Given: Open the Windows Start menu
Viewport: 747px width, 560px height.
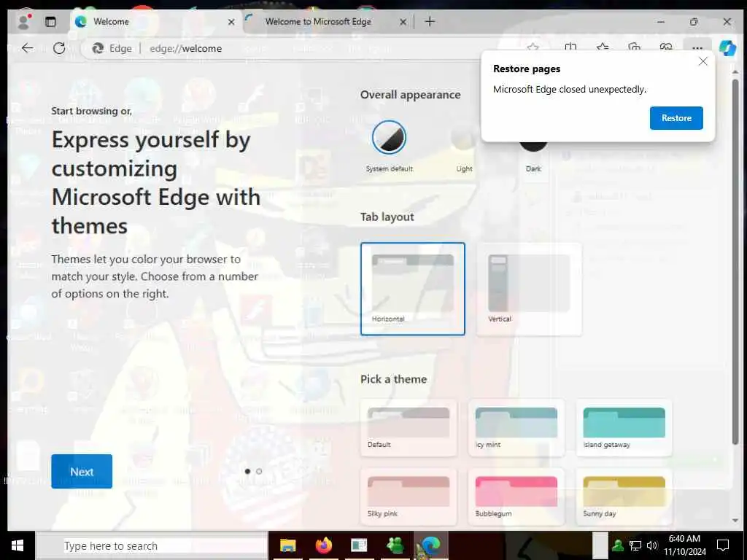Looking at the screenshot, I should coord(18,545).
